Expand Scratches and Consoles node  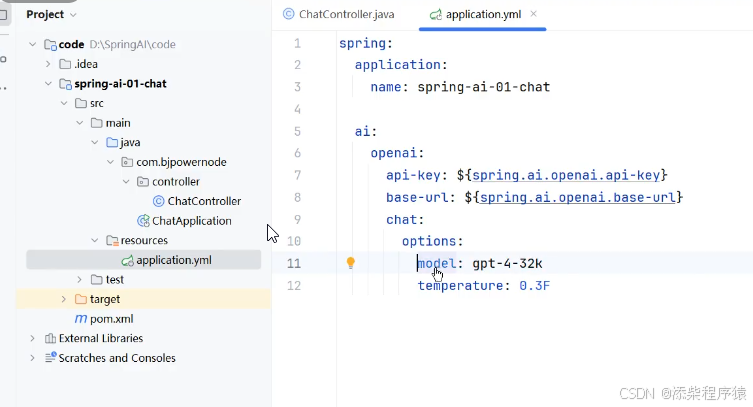(x=32, y=358)
